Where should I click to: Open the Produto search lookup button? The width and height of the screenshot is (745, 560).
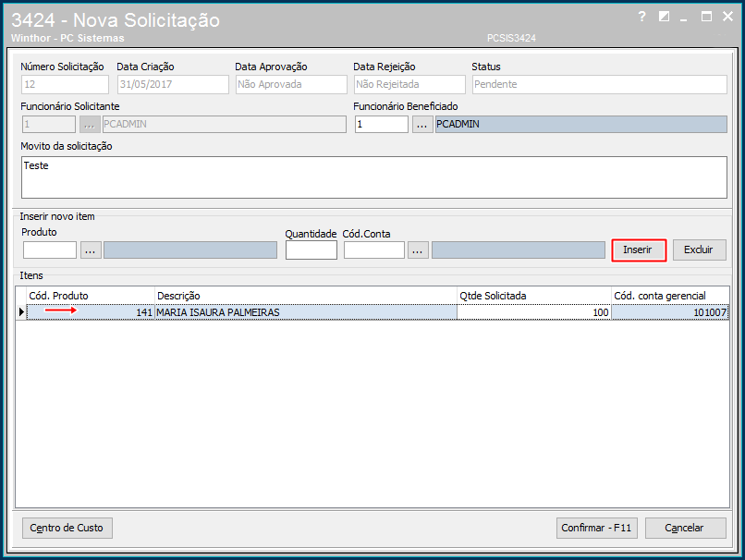[x=91, y=250]
